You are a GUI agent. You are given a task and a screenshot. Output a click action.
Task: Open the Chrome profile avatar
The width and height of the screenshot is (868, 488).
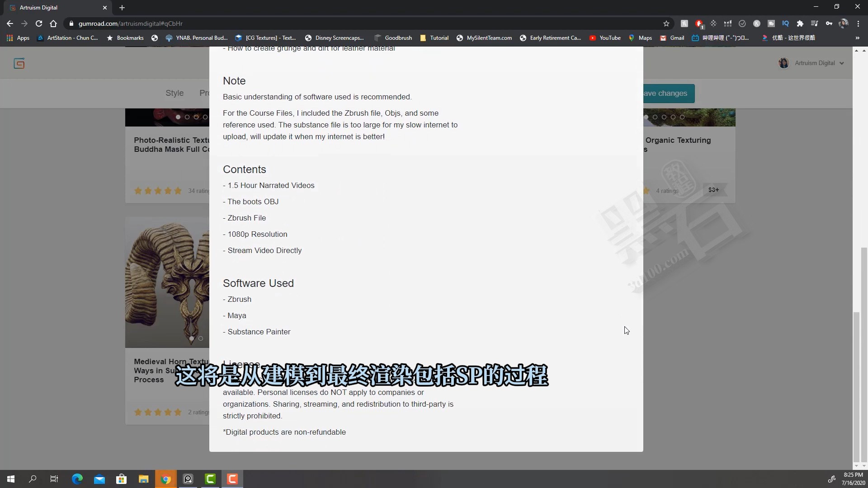coord(844,23)
